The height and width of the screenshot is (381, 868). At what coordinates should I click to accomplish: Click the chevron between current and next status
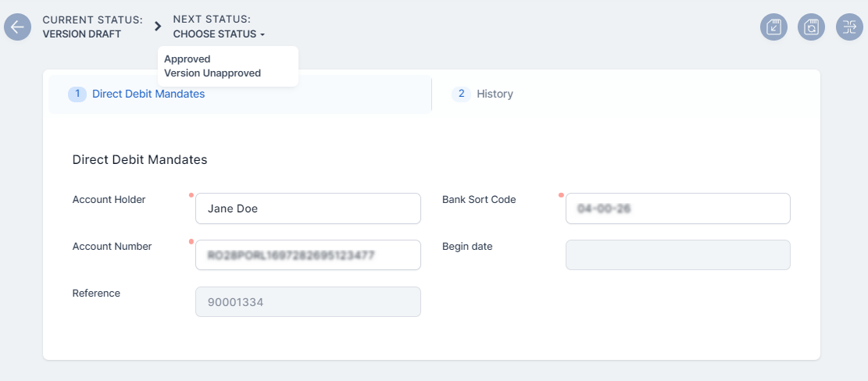158,27
